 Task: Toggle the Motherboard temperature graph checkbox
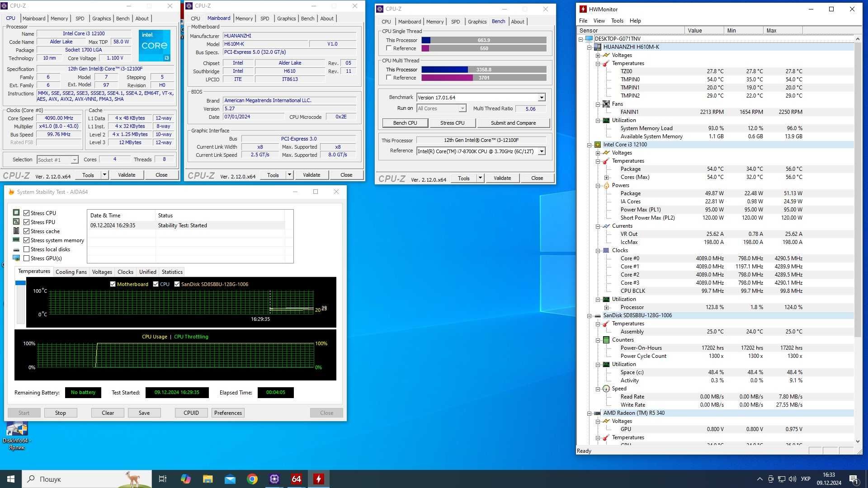click(x=113, y=284)
